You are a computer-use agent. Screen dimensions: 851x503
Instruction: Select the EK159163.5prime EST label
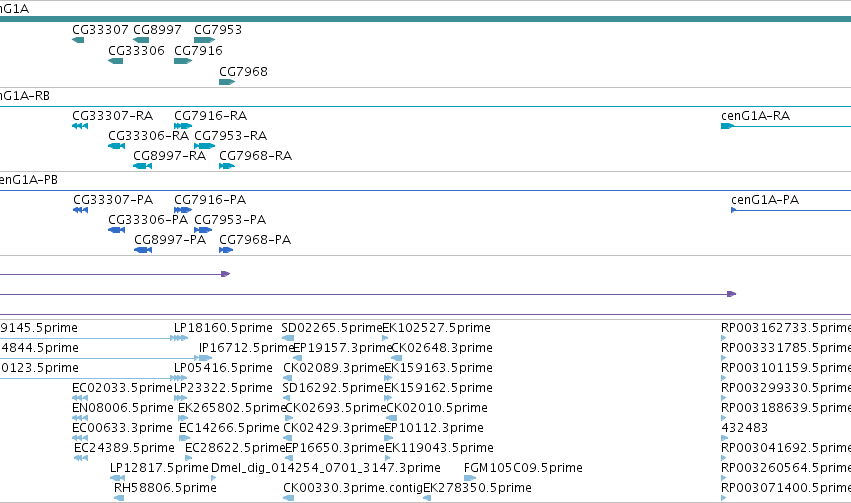(x=439, y=368)
